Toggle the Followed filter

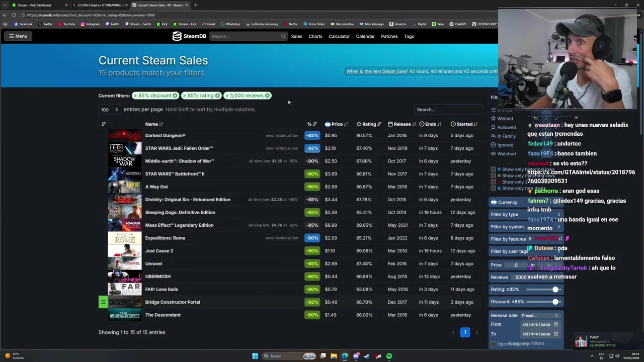click(x=503, y=128)
